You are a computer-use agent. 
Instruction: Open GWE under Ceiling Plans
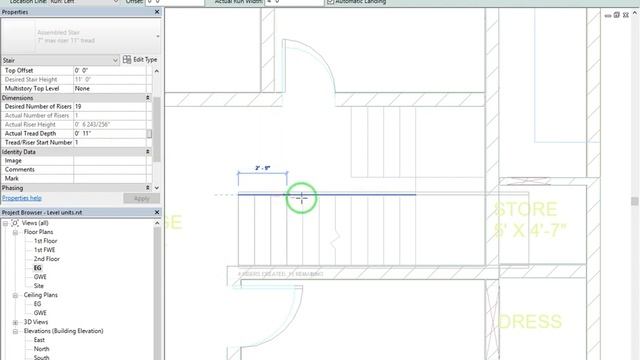[x=40, y=313]
